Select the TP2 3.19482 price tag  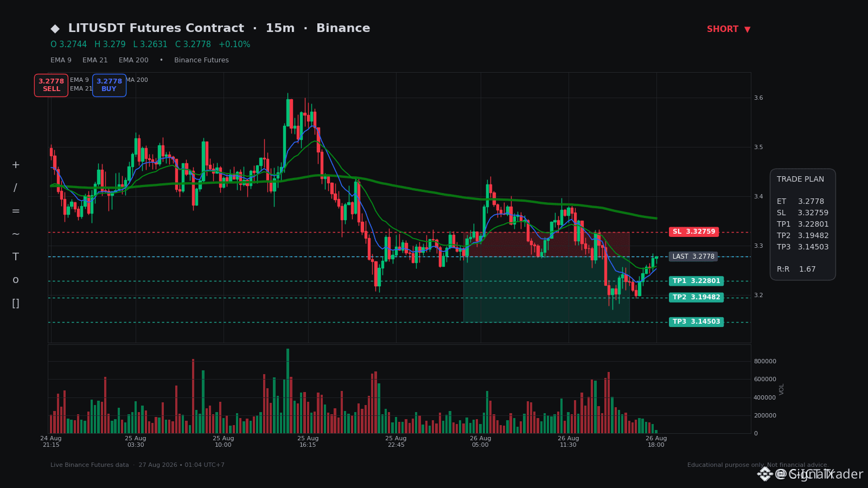click(x=696, y=297)
